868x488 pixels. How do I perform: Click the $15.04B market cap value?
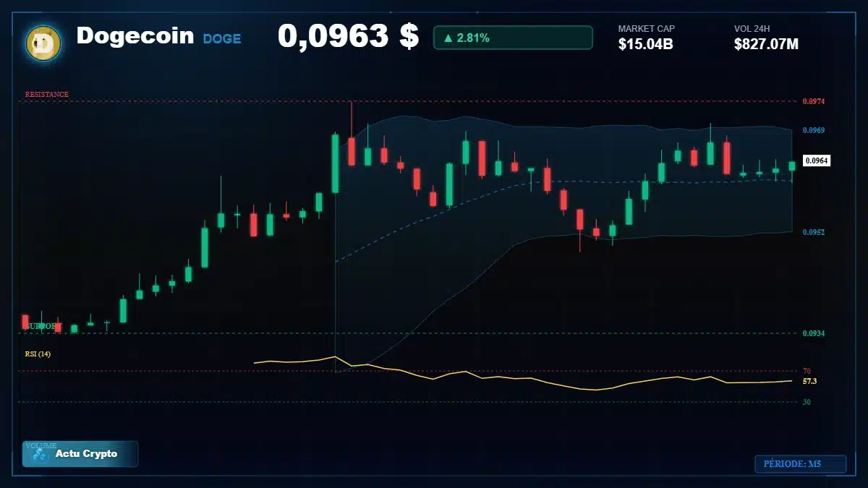click(646, 45)
